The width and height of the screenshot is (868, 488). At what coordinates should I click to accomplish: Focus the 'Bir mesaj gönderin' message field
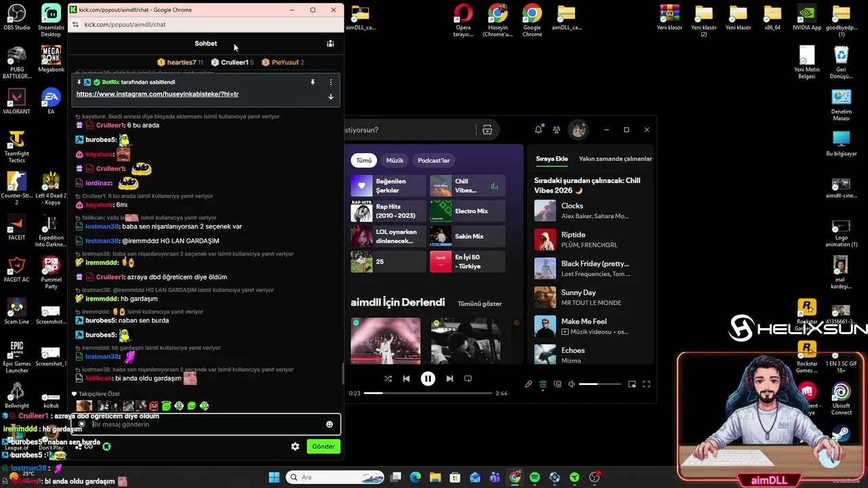[x=207, y=424]
